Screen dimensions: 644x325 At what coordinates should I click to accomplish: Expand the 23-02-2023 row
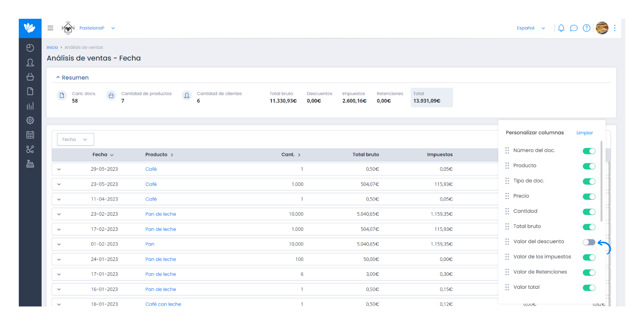(59, 214)
